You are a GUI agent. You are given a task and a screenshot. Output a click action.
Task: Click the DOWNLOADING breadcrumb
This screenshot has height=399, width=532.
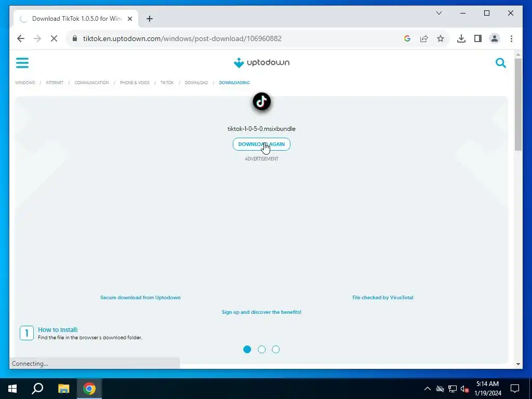[x=234, y=83]
